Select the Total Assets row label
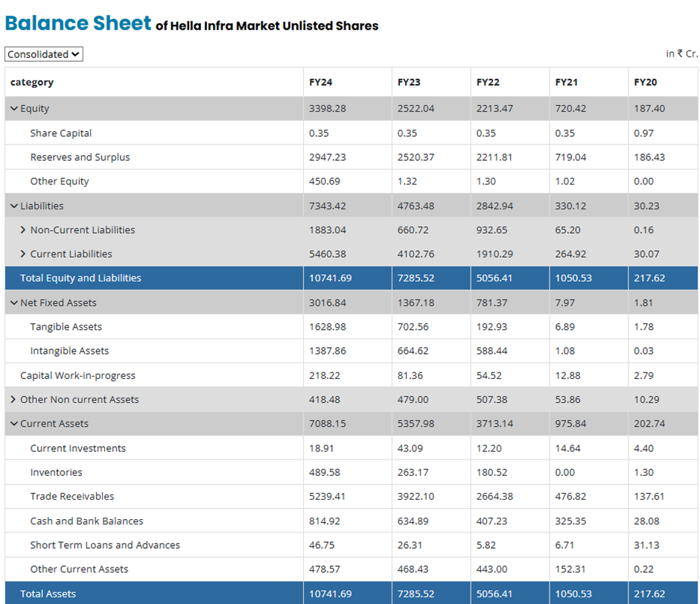Viewport: 700px width, 604px height. [x=48, y=594]
